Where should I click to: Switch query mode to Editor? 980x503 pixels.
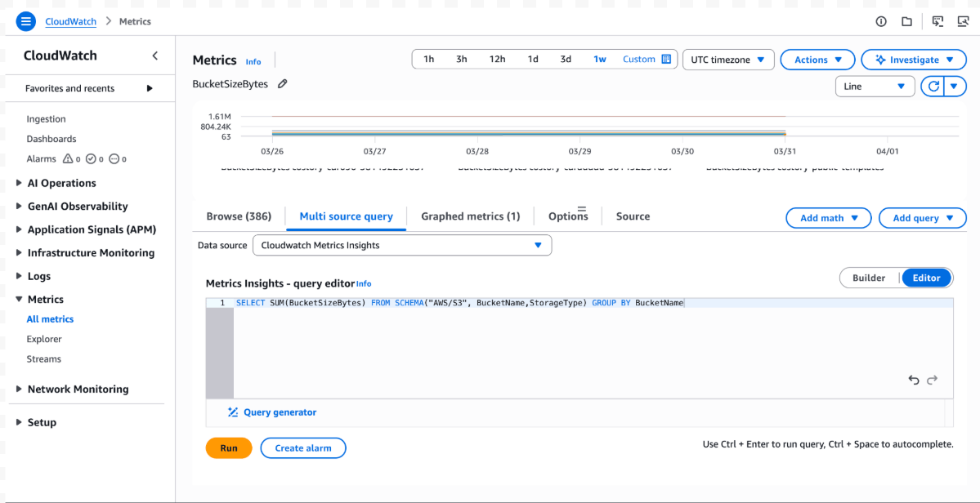[926, 278]
